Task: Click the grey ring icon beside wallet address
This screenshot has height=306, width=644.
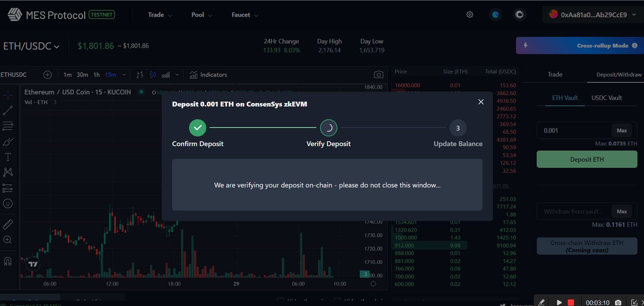Action: point(519,14)
